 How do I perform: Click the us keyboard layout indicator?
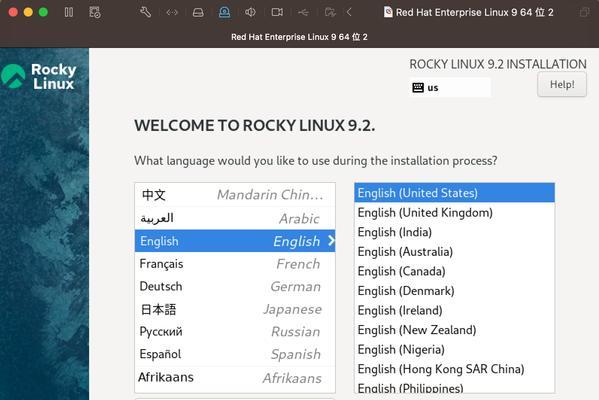[450, 87]
